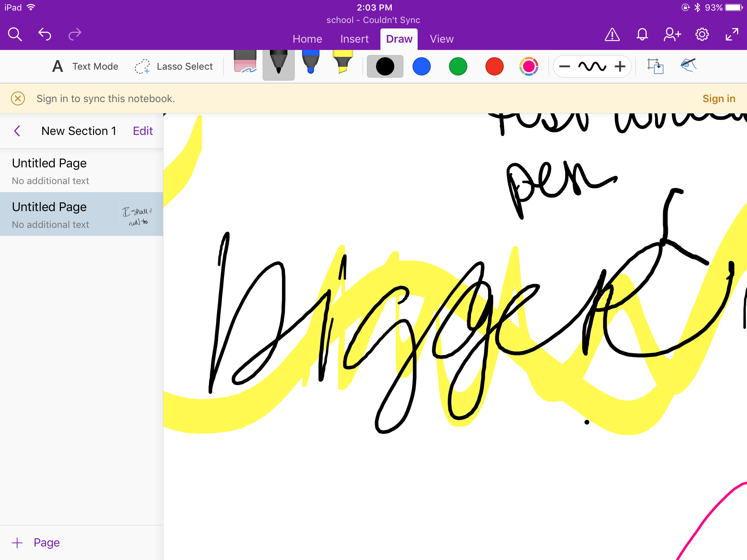Select the black pen tool
Image resolution: width=747 pixels, height=560 pixels.
coord(278,64)
